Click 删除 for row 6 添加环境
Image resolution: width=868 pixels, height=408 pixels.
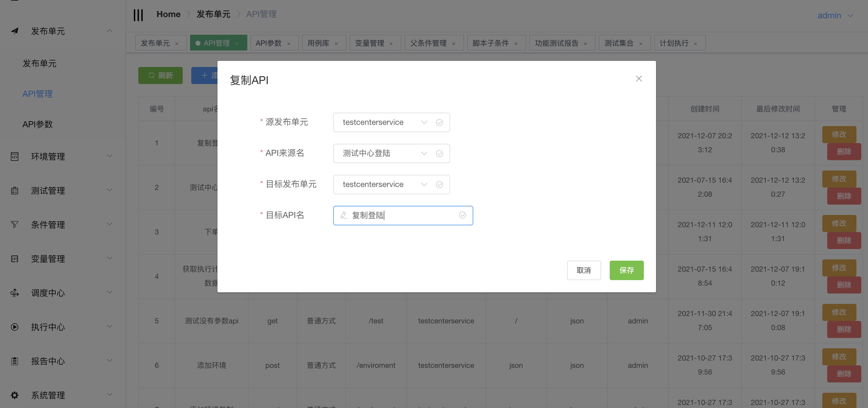844,374
